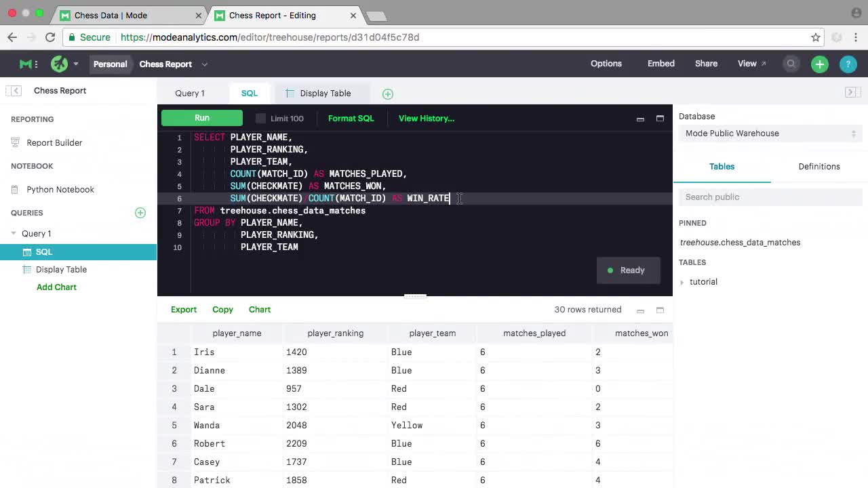Click the Mode logo icon
This screenshot has width=868, height=488.
[x=26, y=64]
